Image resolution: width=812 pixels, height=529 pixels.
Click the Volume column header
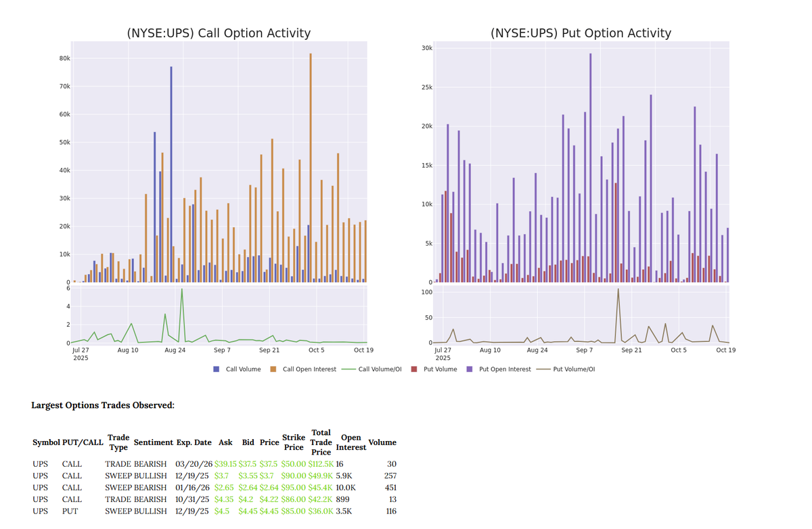tap(383, 442)
